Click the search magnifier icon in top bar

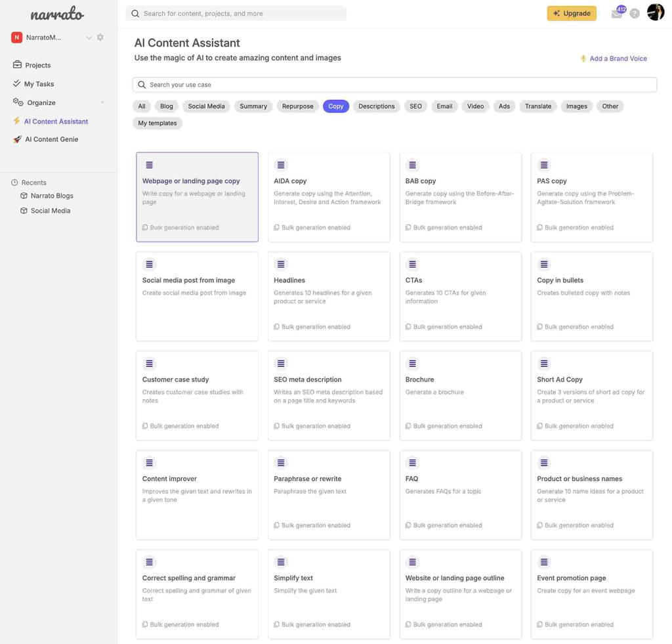pyautogui.click(x=135, y=13)
